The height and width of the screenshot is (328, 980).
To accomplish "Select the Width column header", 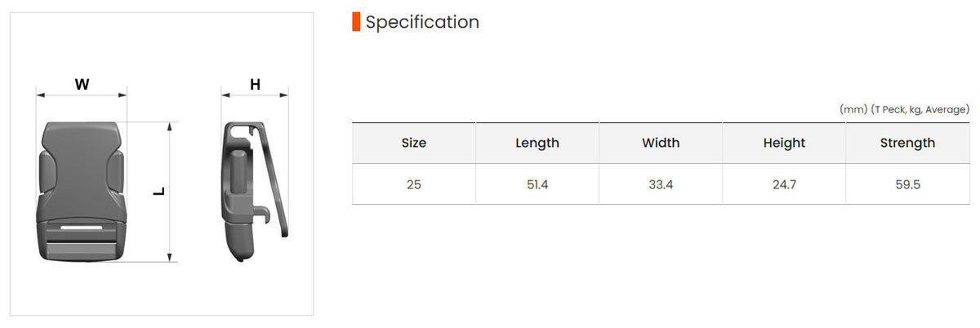I will point(661,143).
